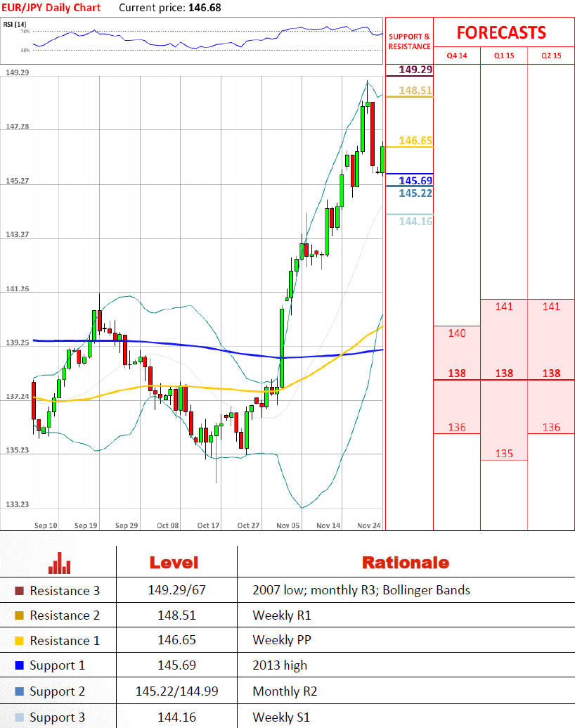This screenshot has height=728, width=575.
Task: Click the table level cell 144.16
Action: (x=177, y=717)
